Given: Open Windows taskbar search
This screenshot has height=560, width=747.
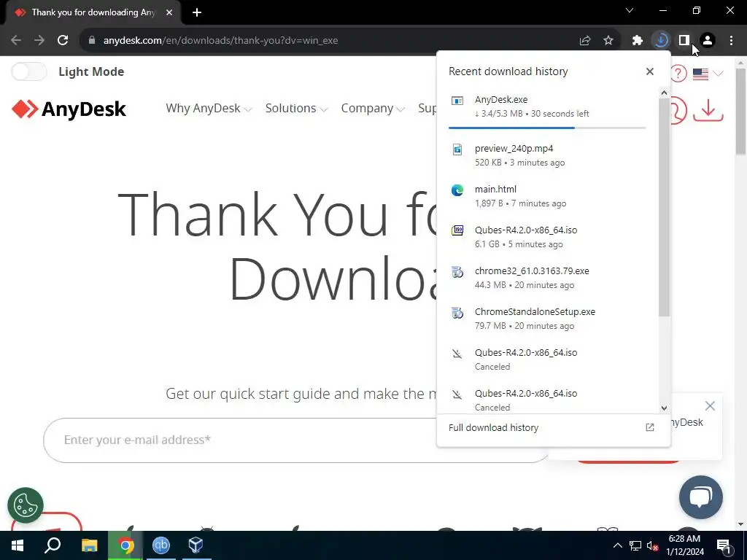Looking at the screenshot, I should point(53,545).
